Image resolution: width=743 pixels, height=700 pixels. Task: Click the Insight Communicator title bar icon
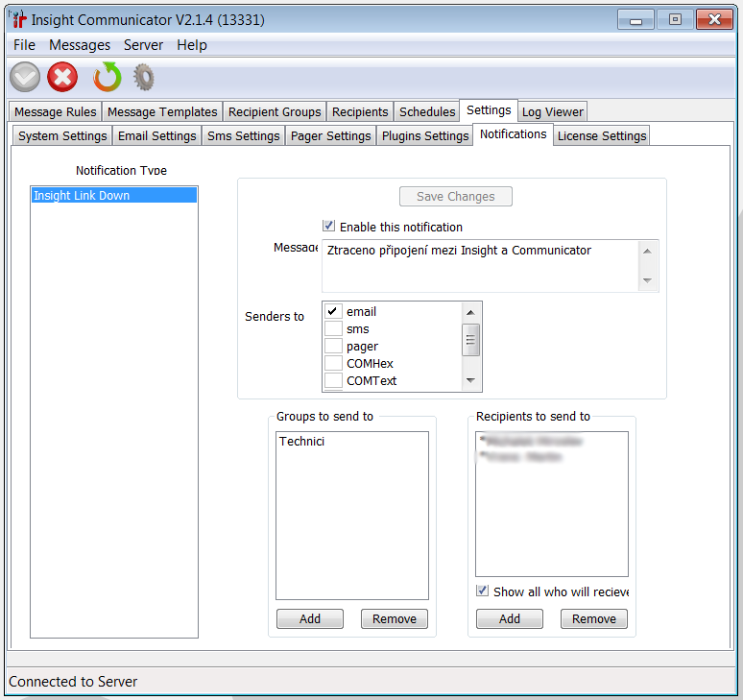click(x=16, y=19)
